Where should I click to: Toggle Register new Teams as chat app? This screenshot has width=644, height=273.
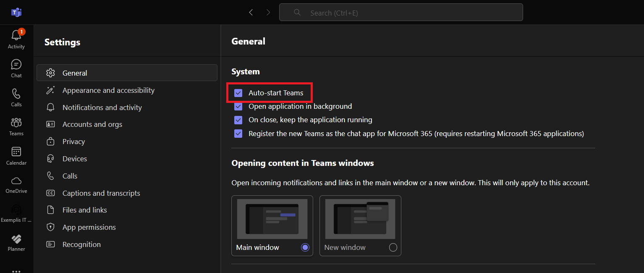click(238, 134)
